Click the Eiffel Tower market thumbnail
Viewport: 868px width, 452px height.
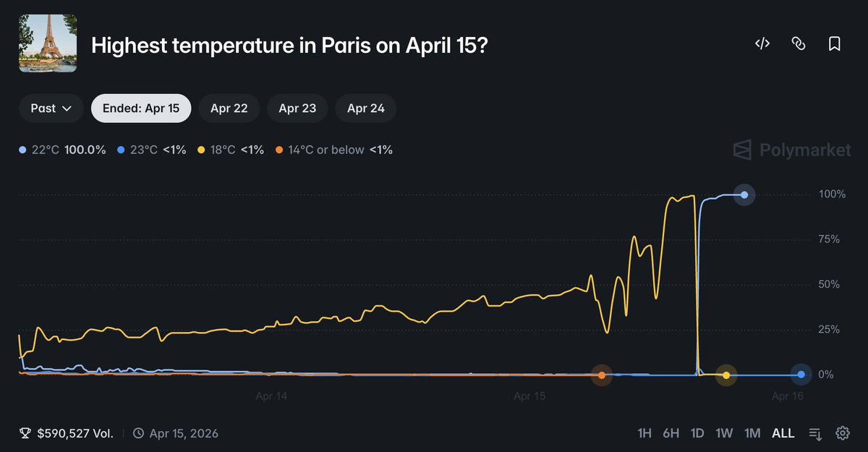(x=48, y=43)
